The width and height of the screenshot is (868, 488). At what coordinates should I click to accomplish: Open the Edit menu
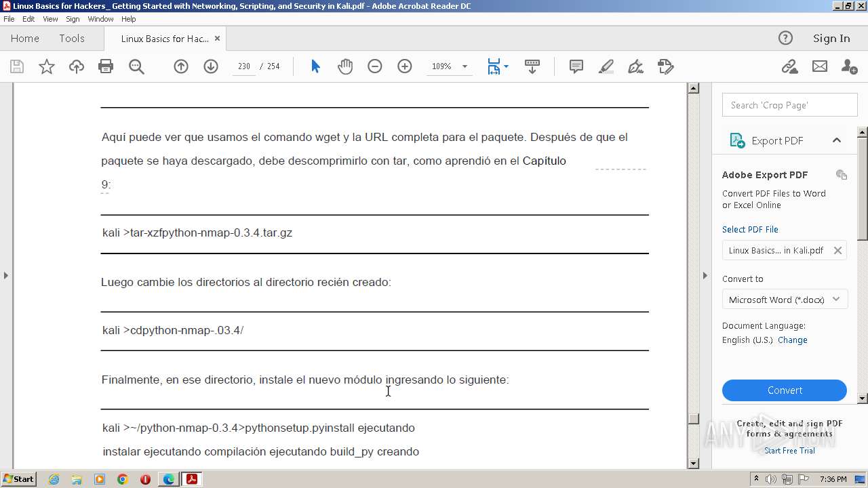(x=28, y=19)
